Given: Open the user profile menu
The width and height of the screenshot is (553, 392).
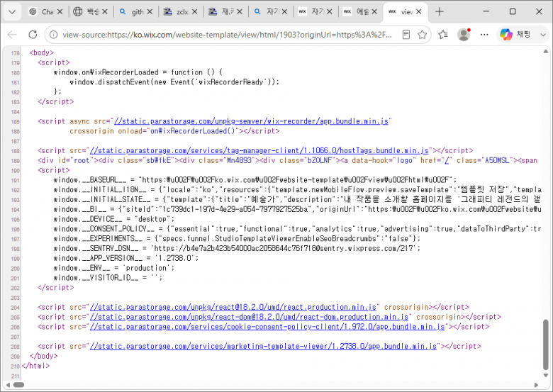Looking at the screenshot, I should (464, 35).
